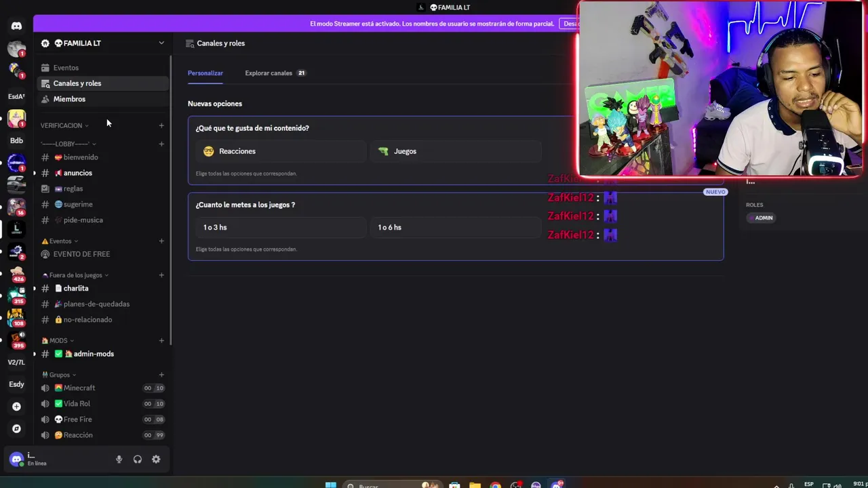Open the bienvenido text channel
Viewport: 868px width, 488px height.
pyautogui.click(x=102, y=157)
